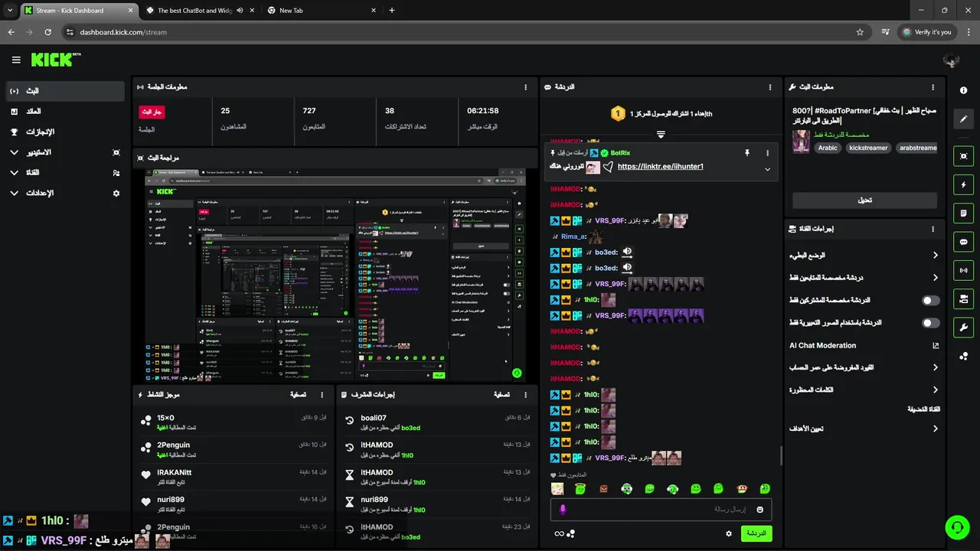The image size is (980, 551).
Task: Click the pencil edit icon in right sidebar
Action: [963, 119]
